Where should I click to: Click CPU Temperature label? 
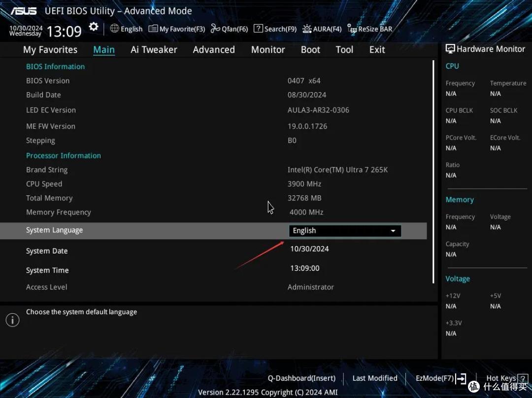508,83
